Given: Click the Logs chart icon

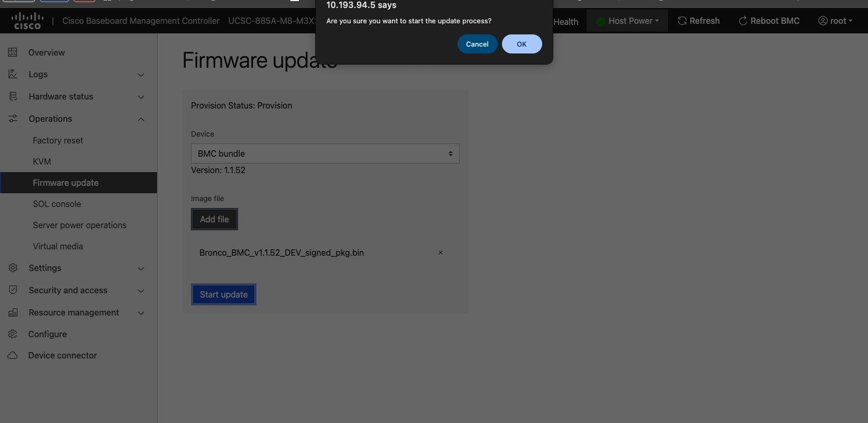Looking at the screenshot, I should 13,74.
